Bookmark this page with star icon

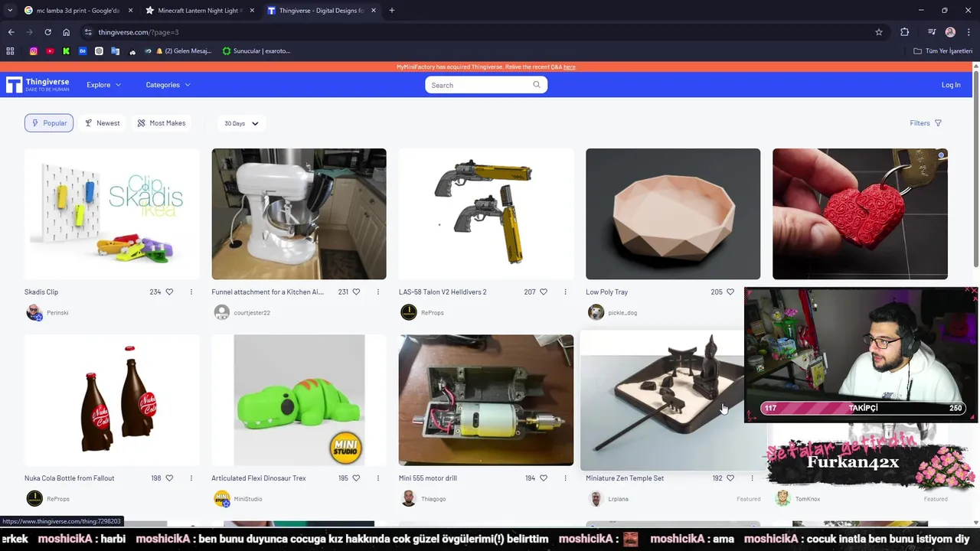(x=879, y=32)
